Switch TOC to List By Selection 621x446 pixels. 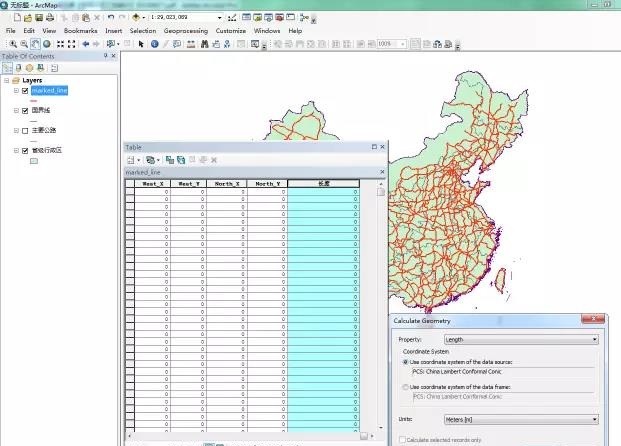[x=40, y=68]
